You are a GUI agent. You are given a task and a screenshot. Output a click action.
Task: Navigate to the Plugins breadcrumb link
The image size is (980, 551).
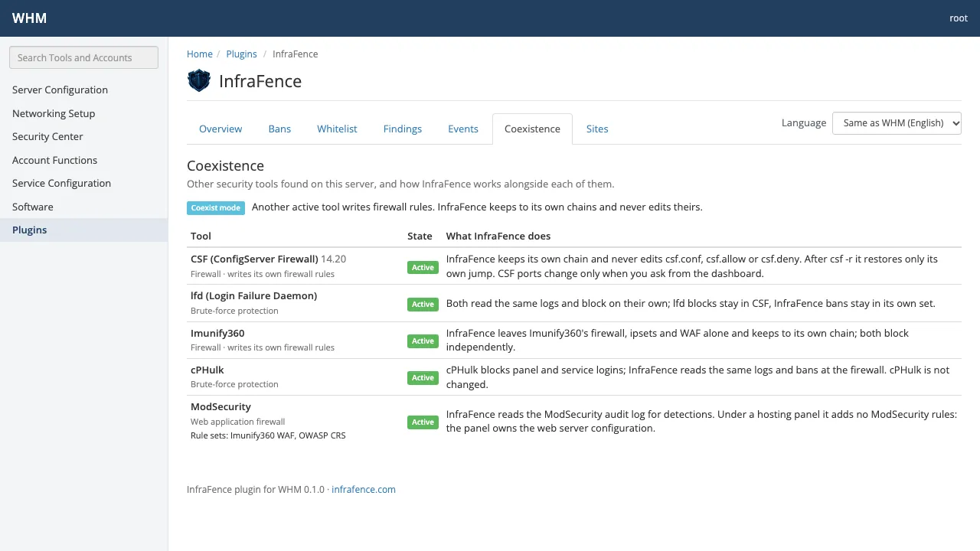click(x=242, y=54)
